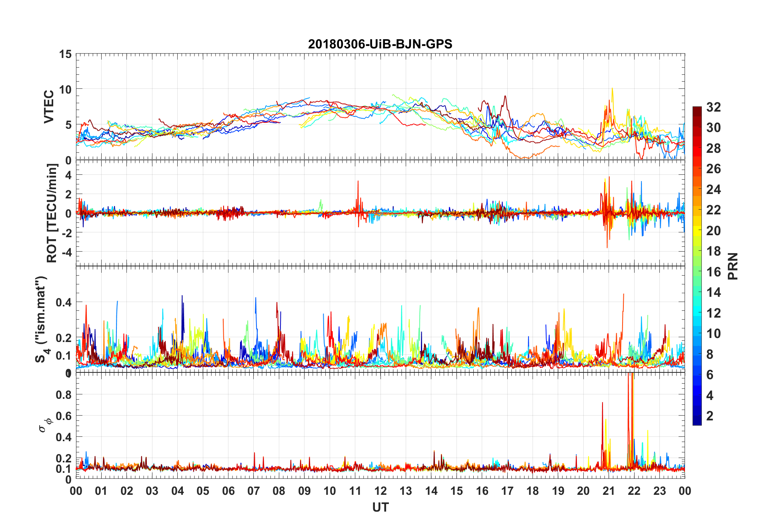Click the ROT y-axis tick 4
Viewport: 761px width, 532px height.
[x=69, y=175]
